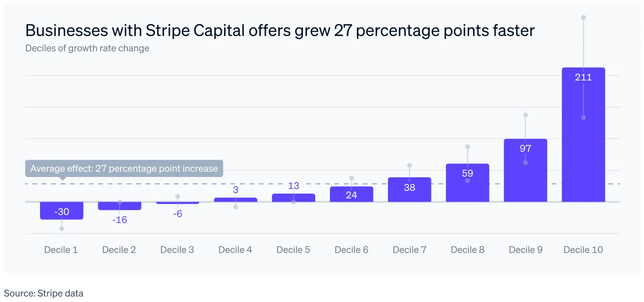
Task: Select the negative bar labeled -30
Action: pos(61,211)
